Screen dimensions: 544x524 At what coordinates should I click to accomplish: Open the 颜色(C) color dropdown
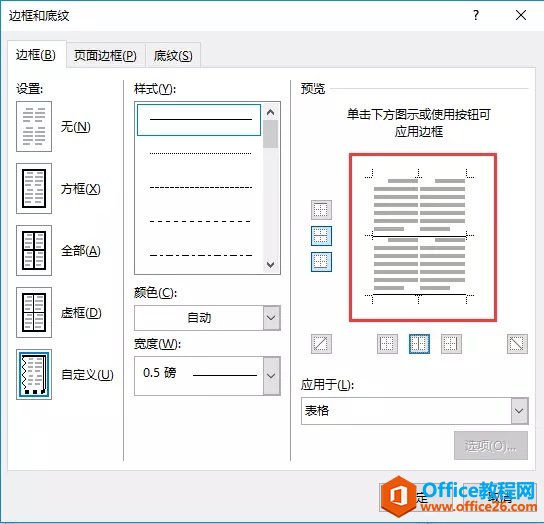point(271,318)
